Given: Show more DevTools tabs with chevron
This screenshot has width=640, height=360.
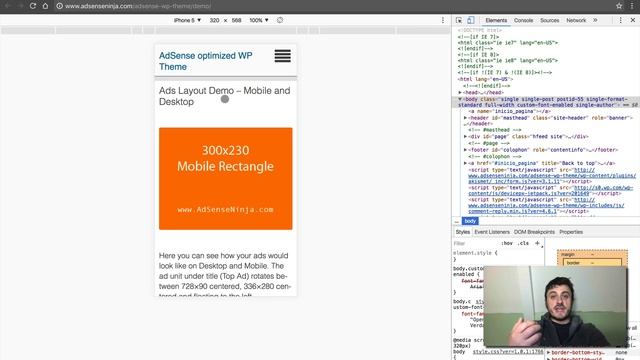Looking at the screenshot, I should tap(595, 20).
